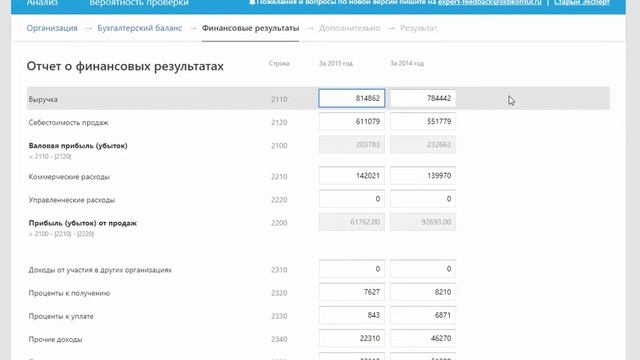Click row code 2340

[x=279, y=340]
